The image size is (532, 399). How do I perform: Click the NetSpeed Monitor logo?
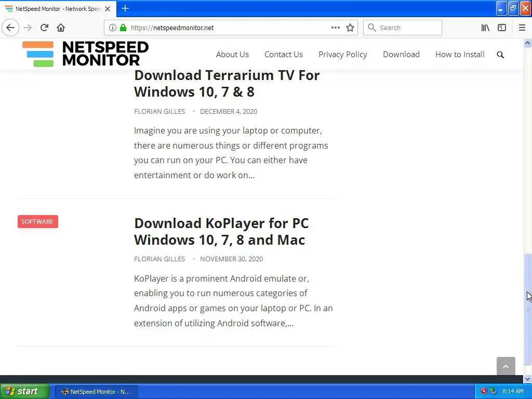point(85,54)
